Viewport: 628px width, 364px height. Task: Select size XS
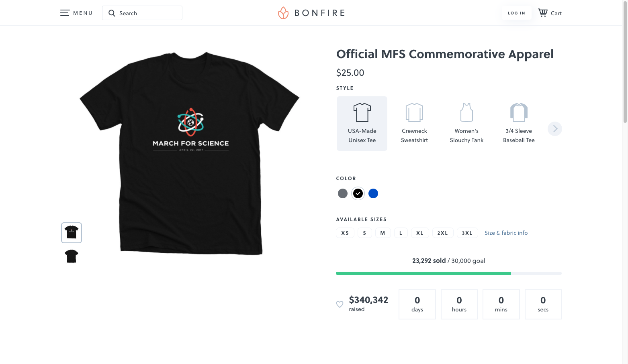click(345, 233)
